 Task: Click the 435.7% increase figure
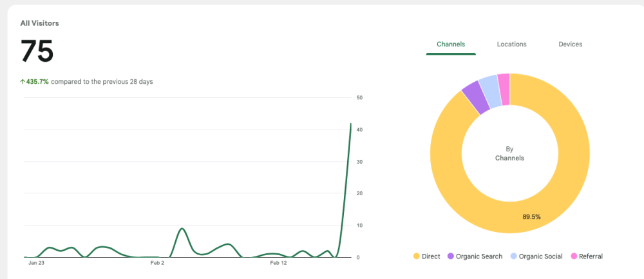(37, 82)
